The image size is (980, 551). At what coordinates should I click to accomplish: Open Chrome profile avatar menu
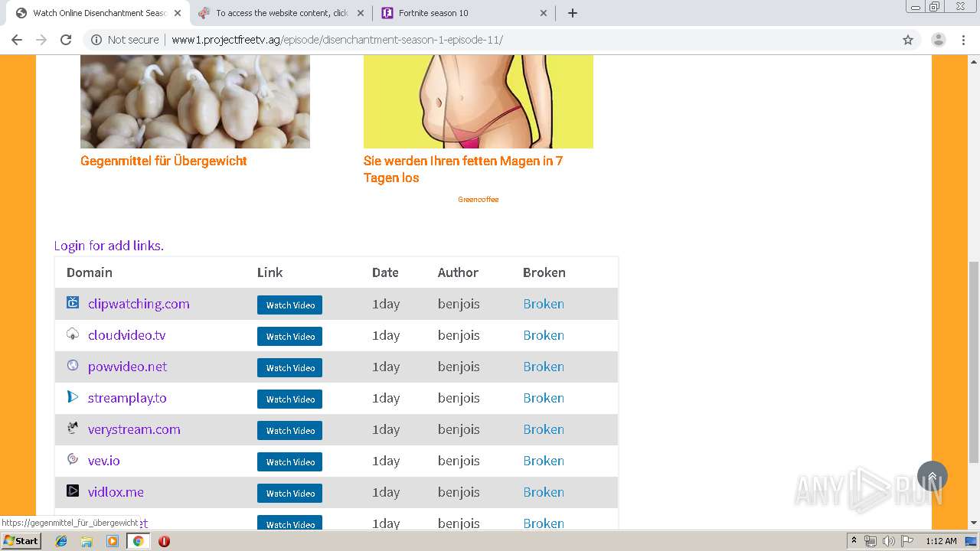tap(938, 40)
